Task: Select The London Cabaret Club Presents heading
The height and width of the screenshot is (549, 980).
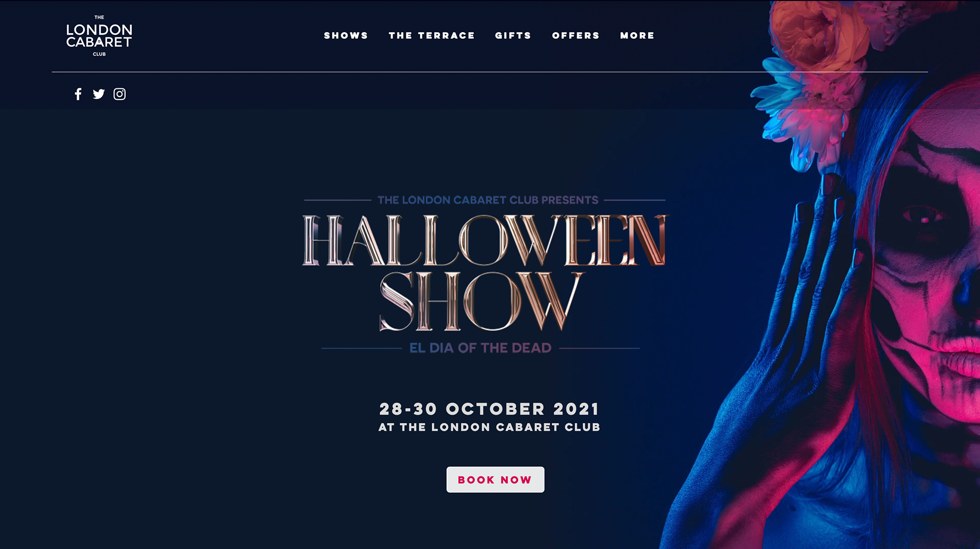Action: 487,200
